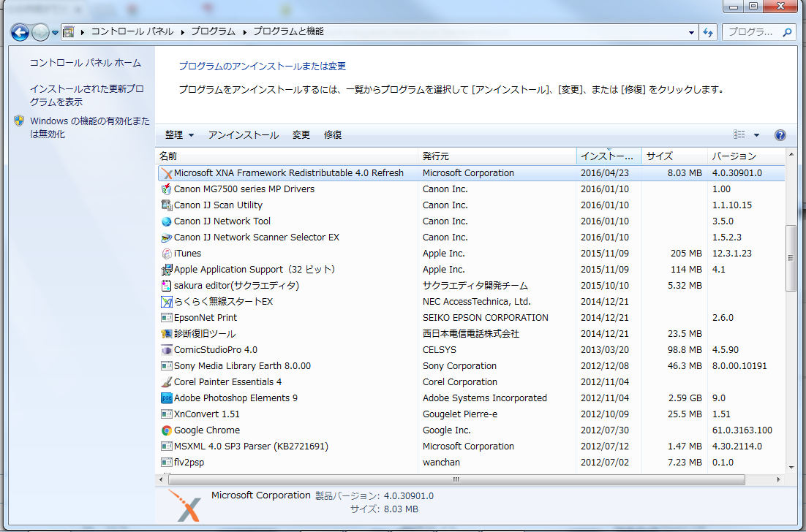Click the sakura editor program icon
The image size is (806, 532).
point(167,286)
